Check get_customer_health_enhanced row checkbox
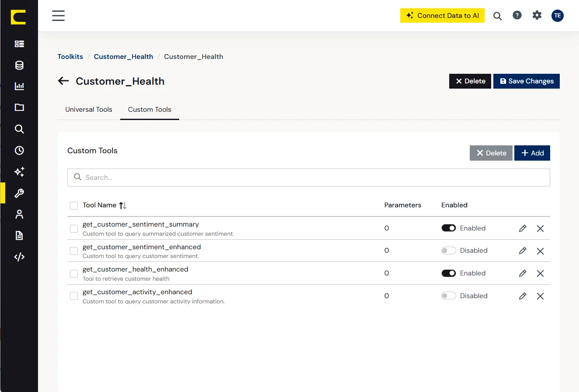579x392 pixels. (74, 274)
